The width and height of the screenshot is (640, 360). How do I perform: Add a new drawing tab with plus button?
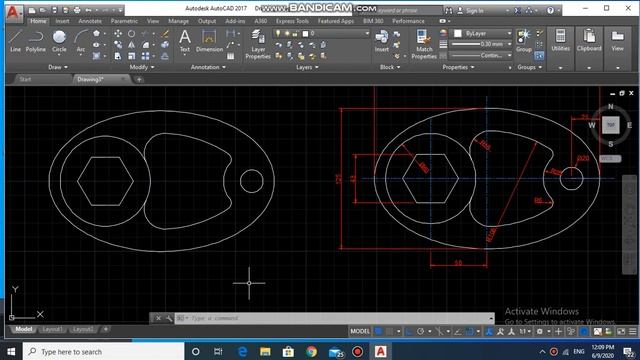click(x=139, y=80)
